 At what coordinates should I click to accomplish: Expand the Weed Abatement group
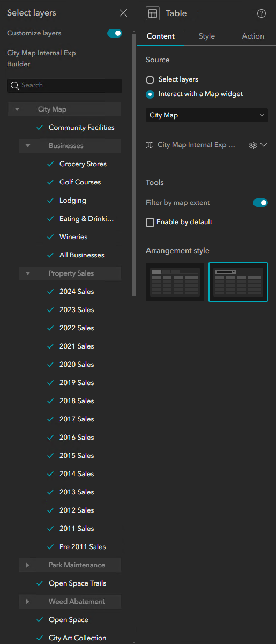(28, 602)
